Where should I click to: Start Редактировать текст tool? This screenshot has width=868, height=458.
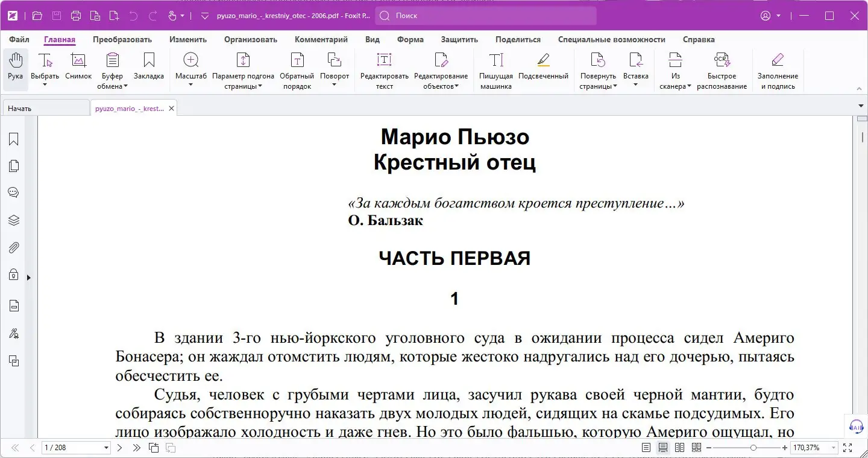coord(385,71)
